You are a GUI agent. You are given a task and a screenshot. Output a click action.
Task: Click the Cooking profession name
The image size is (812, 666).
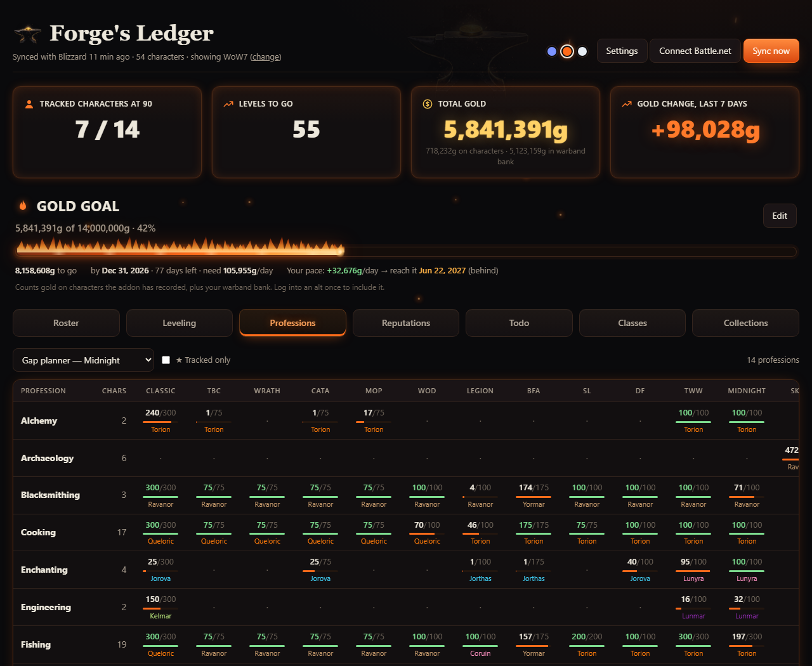point(38,532)
